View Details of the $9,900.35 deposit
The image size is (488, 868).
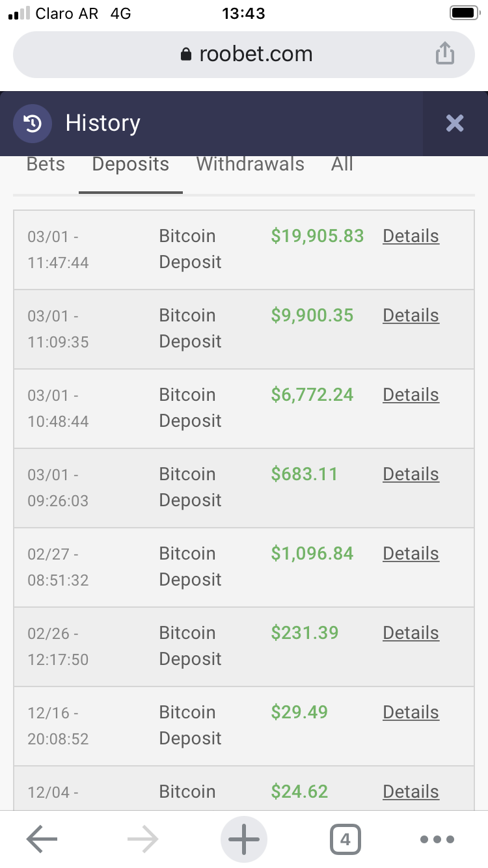[411, 316]
